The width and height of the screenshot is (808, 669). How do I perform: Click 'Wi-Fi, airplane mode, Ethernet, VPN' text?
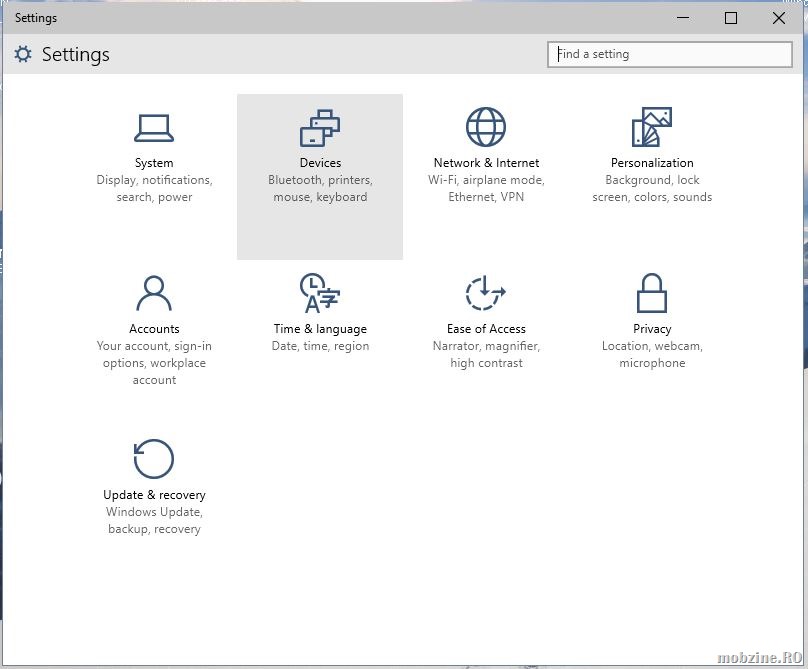486,188
